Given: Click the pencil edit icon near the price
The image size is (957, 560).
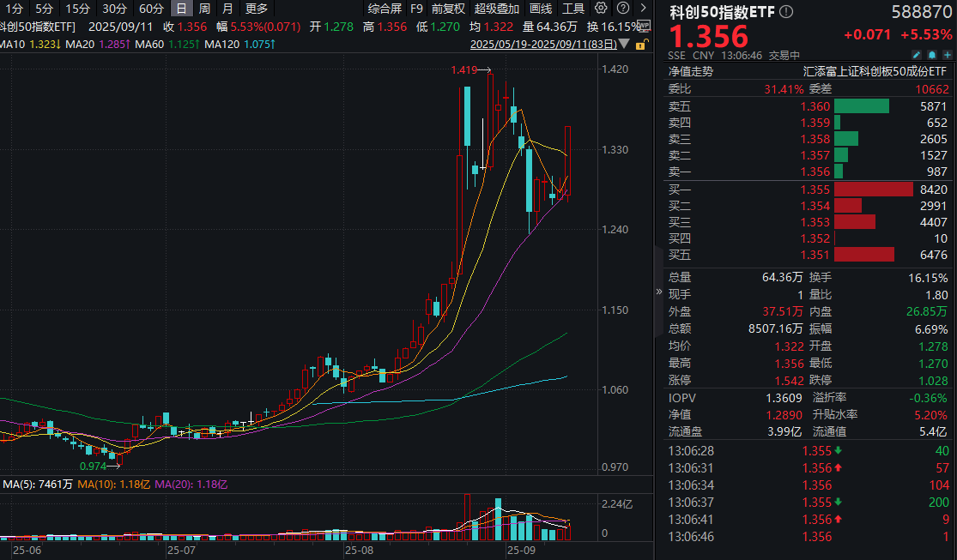Looking at the screenshot, I should click(916, 53).
